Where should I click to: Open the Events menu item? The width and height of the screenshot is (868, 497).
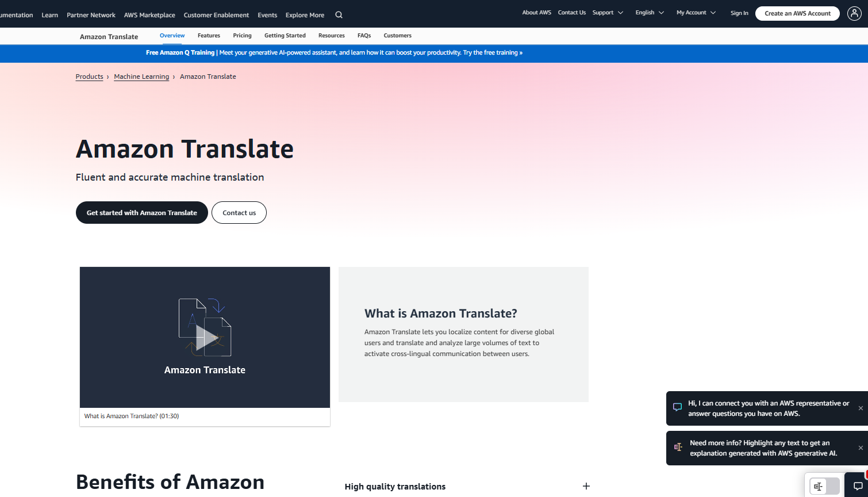(x=267, y=15)
